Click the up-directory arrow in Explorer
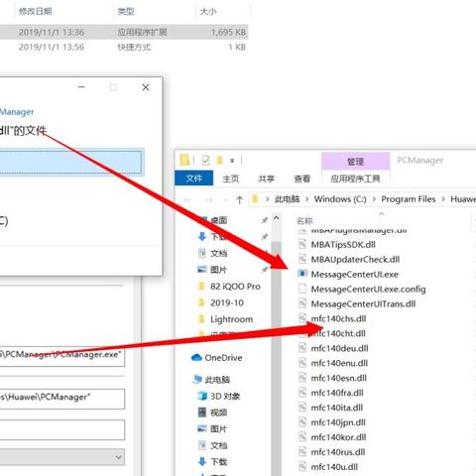This screenshot has width=476, height=476. tap(239, 199)
